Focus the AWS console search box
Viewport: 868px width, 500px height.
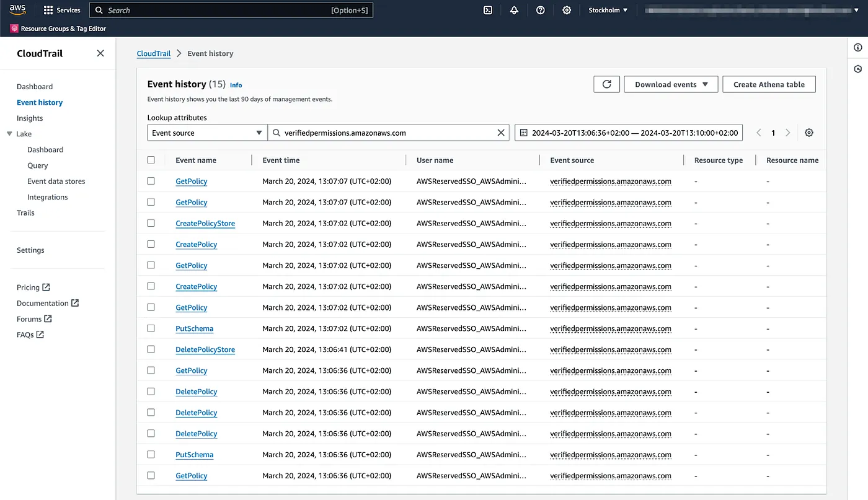click(231, 10)
